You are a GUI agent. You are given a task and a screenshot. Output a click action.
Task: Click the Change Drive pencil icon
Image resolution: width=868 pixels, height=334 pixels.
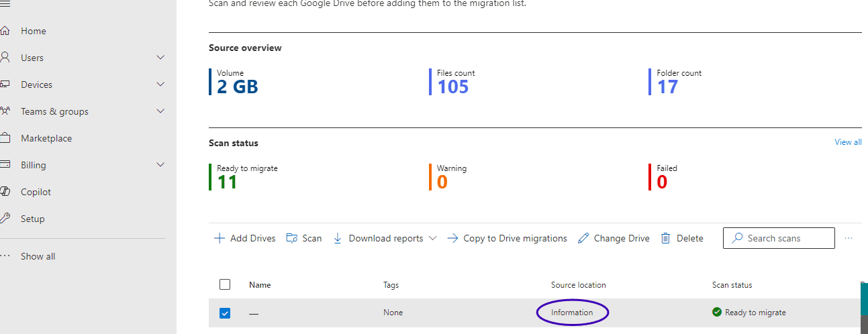pyautogui.click(x=583, y=238)
